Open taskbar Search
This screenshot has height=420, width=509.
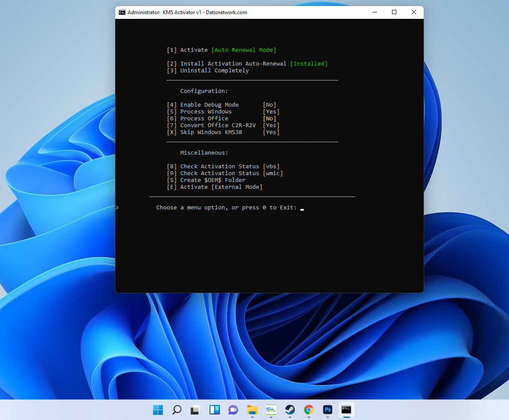[177, 410]
